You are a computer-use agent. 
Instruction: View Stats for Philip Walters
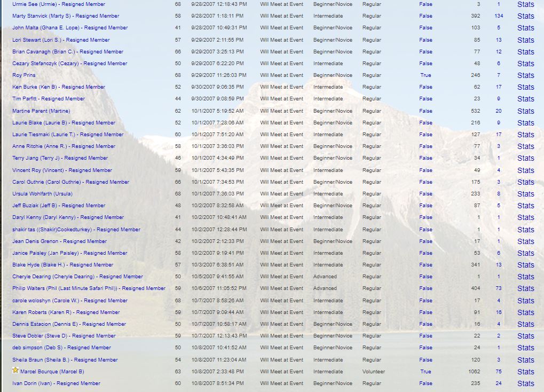pyautogui.click(x=525, y=288)
